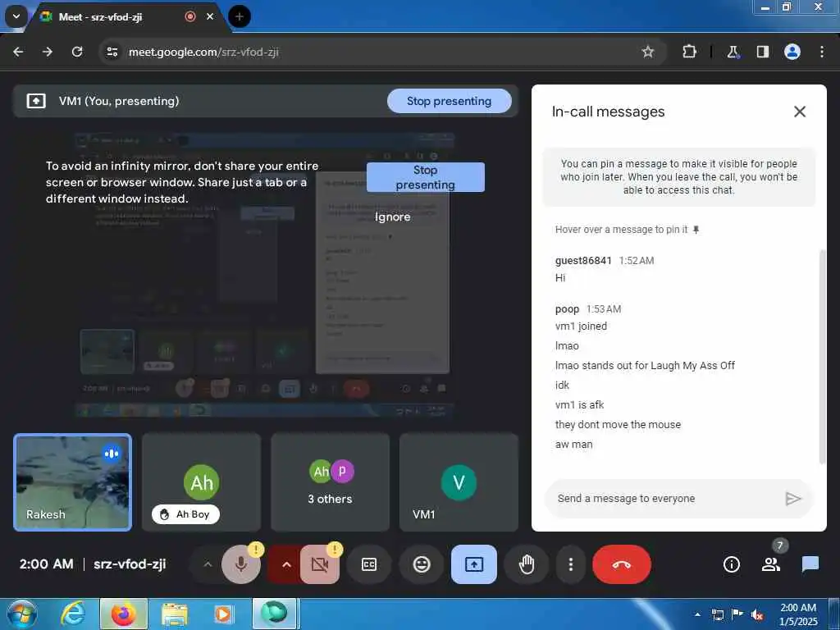This screenshot has height=630, width=840.
Task: Open Chrome's three-dot menu
Action: (822, 52)
